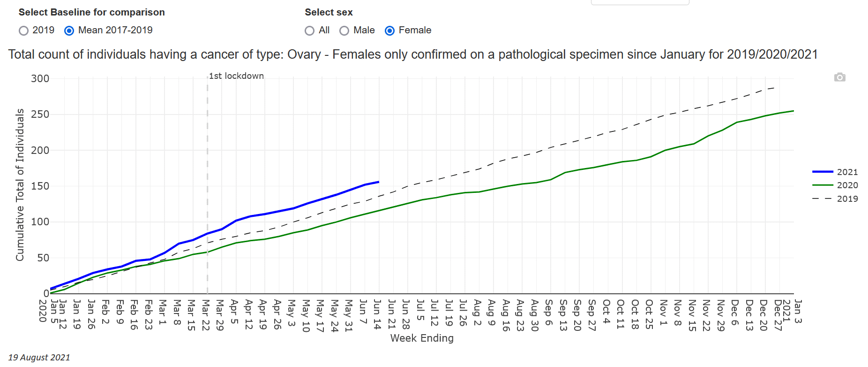The height and width of the screenshot is (367, 868).
Task: Click the end of the blue 2021 line
Action: (378, 182)
